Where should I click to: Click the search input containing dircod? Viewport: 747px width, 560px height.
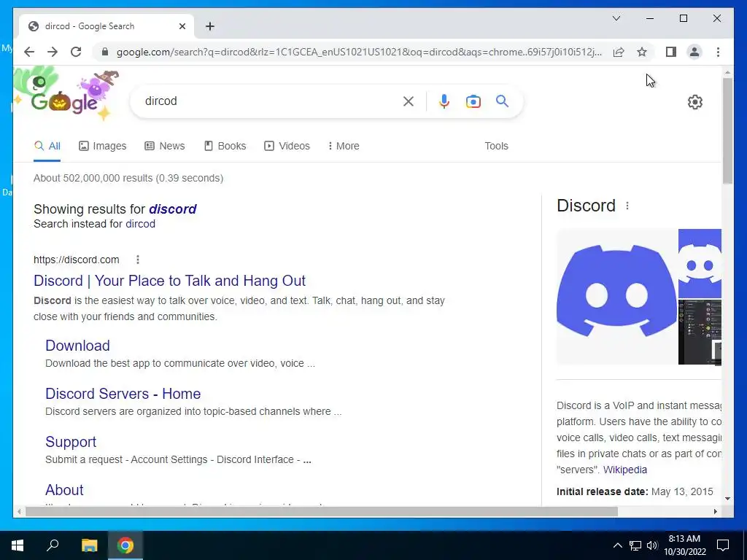(x=271, y=101)
